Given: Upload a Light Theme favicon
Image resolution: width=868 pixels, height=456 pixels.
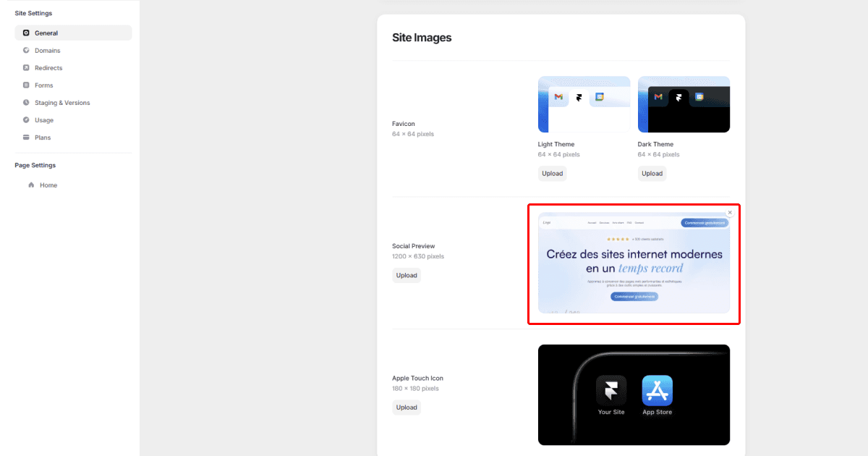Looking at the screenshot, I should click(552, 173).
